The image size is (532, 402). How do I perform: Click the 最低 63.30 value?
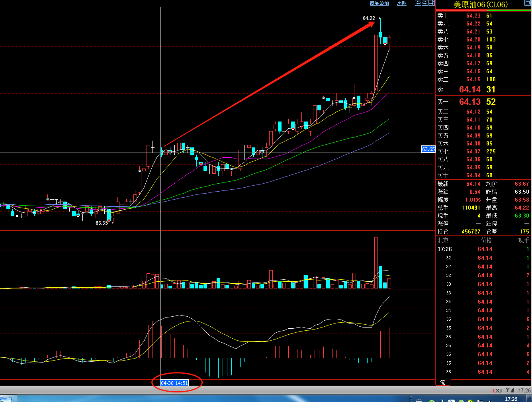pos(522,216)
